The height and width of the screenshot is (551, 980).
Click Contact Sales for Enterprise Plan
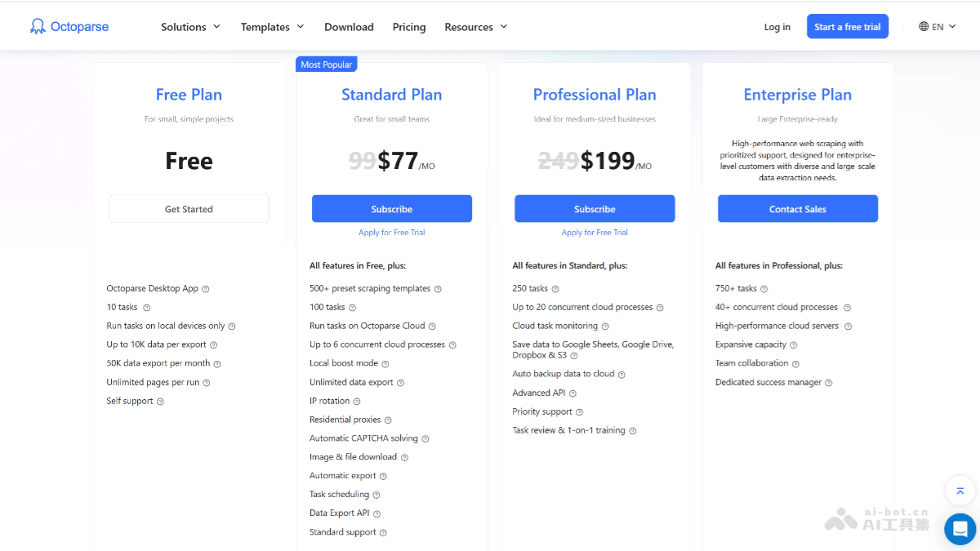point(798,209)
